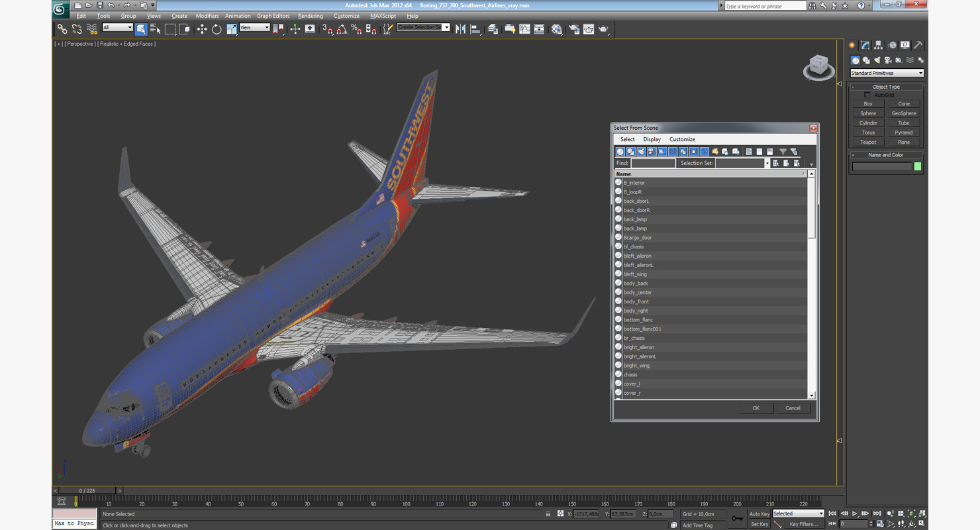The width and height of the screenshot is (980, 530).
Task: Toggle Display Cameras filter in dialog
Action: click(x=652, y=152)
